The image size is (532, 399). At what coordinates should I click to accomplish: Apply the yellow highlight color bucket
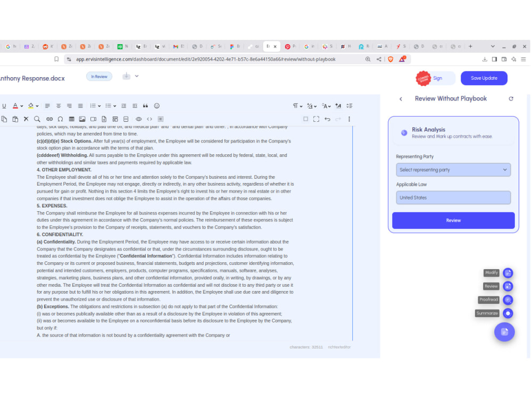click(x=31, y=106)
